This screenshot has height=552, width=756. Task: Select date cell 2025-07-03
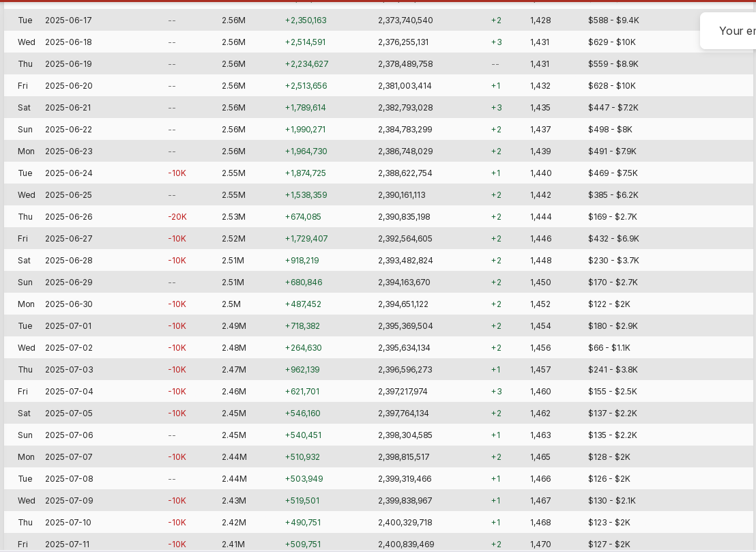point(68,370)
